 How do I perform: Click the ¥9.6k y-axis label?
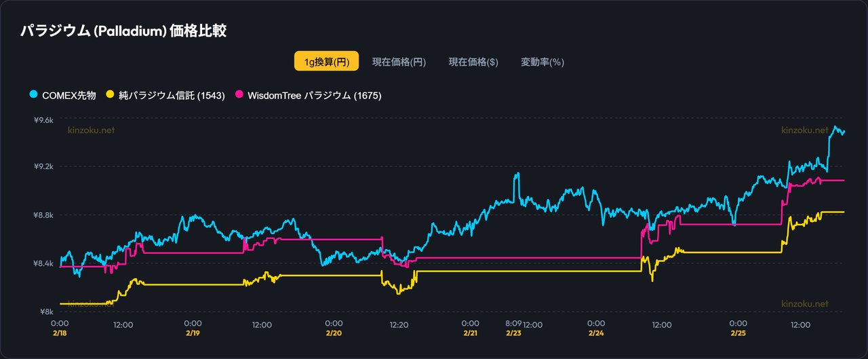click(43, 119)
